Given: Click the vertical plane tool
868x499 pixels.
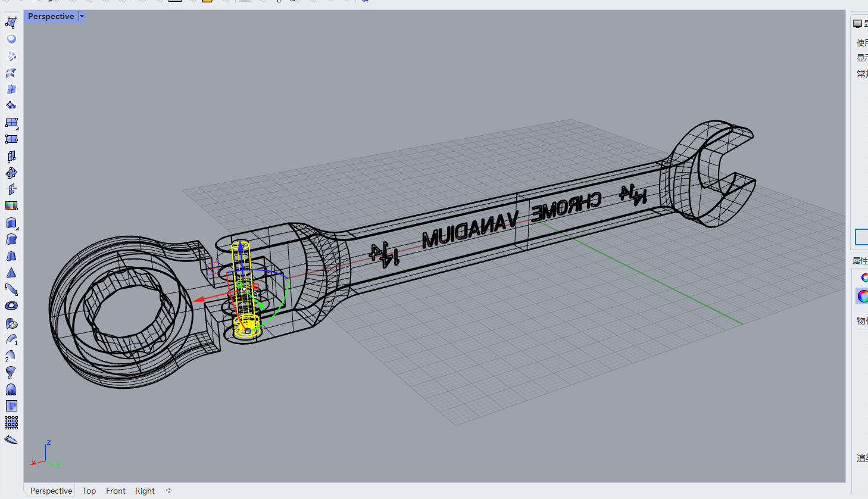Looking at the screenshot, I should 11,156.
